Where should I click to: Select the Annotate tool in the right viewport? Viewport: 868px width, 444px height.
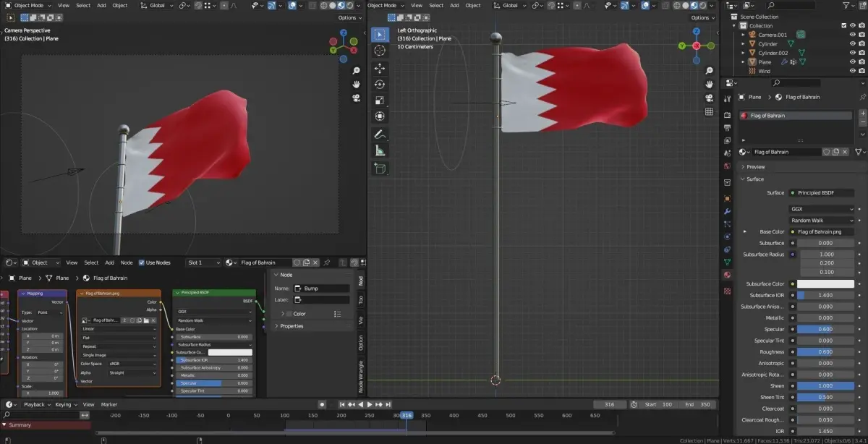click(x=380, y=135)
